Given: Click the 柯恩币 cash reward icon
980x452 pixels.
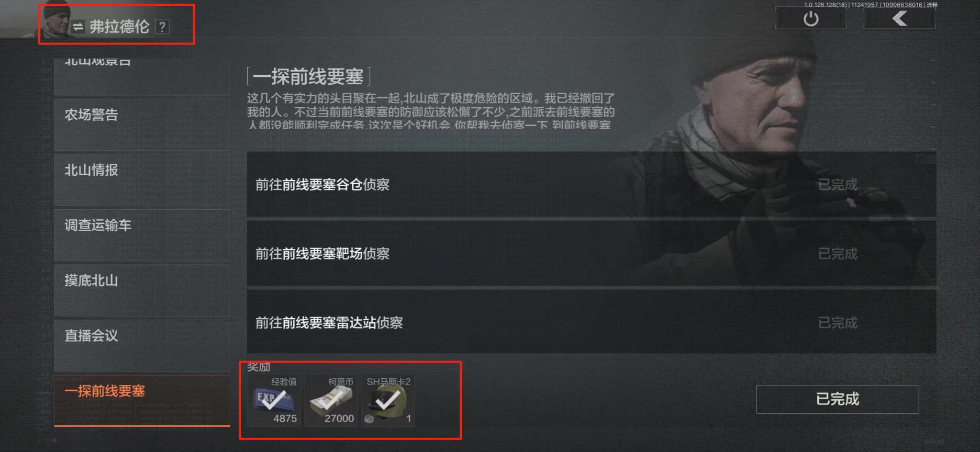Looking at the screenshot, I should [331, 401].
